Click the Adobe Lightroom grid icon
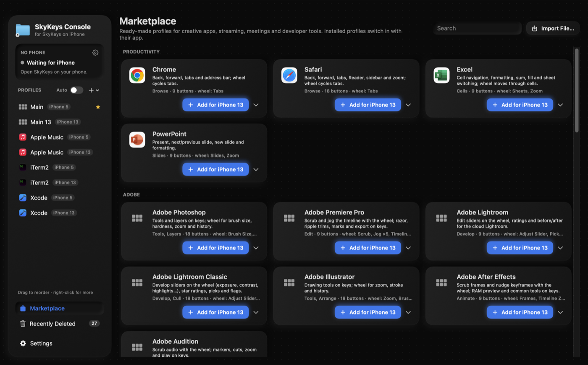The image size is (588, 365). pyautogui.click(x=441, y=218)
